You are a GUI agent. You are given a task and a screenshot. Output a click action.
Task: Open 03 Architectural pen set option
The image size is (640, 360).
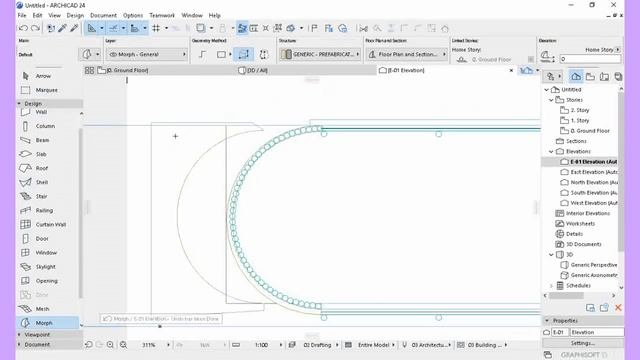click(431, 345)
